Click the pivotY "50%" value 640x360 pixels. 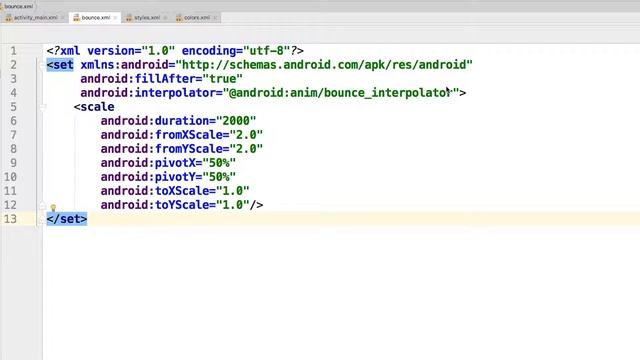tap(219, 177)
